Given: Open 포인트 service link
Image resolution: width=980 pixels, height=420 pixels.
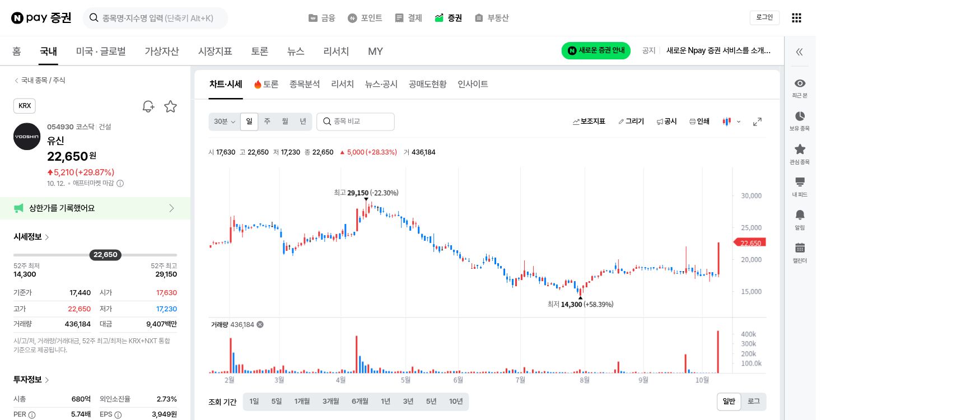Looking at the screenshot, I should (365, 18).
